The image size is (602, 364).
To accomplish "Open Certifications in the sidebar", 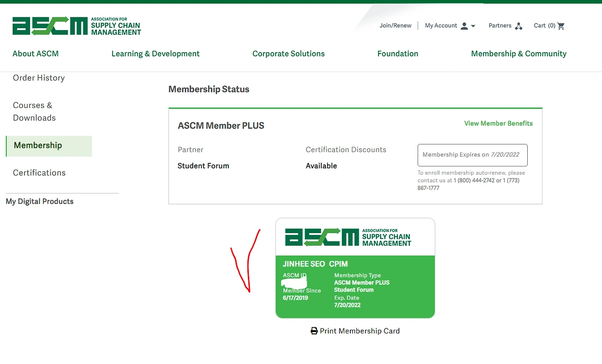I will 40,173.
